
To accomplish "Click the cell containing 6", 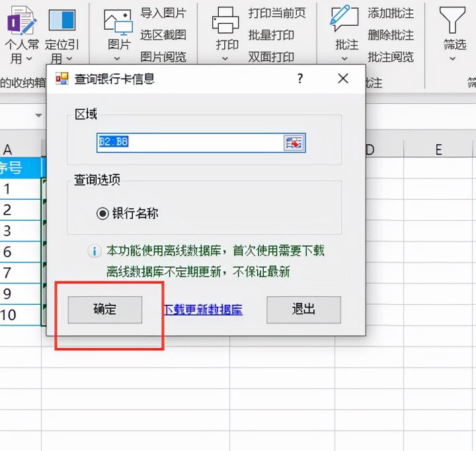I will click(20, 251).
